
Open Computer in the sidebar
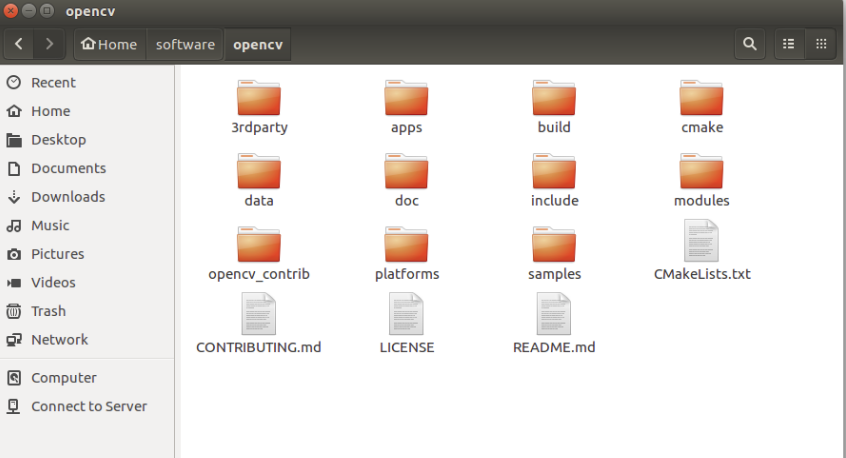[x=87, y=378]
